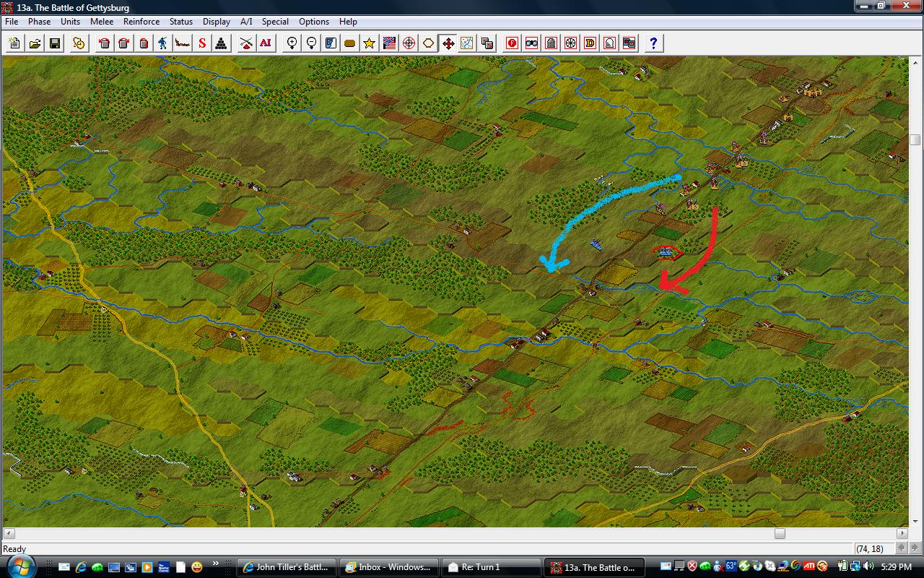This screenshot has width=924, height=578.
Task: Switch to Re: Turn 1 taskbar window
Action: click(491, 567)
